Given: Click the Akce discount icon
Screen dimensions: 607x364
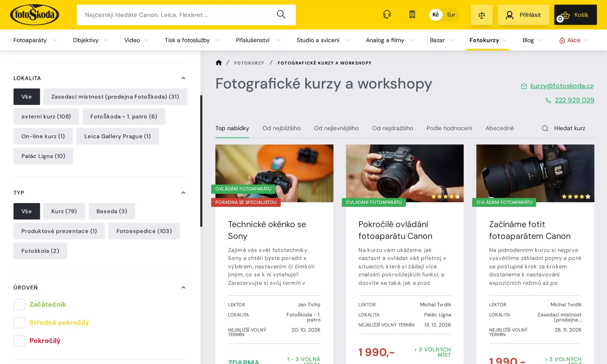Looking at the screenshot, I should [x=562, y=40].
